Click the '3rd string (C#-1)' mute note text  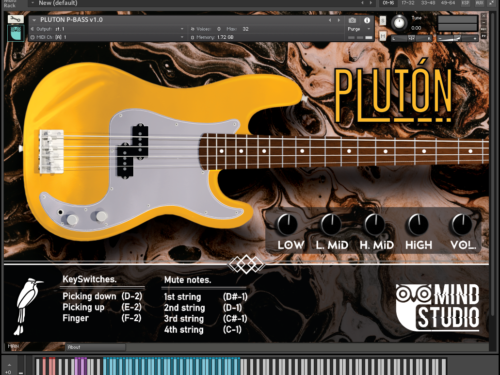(x=206, y=319)
